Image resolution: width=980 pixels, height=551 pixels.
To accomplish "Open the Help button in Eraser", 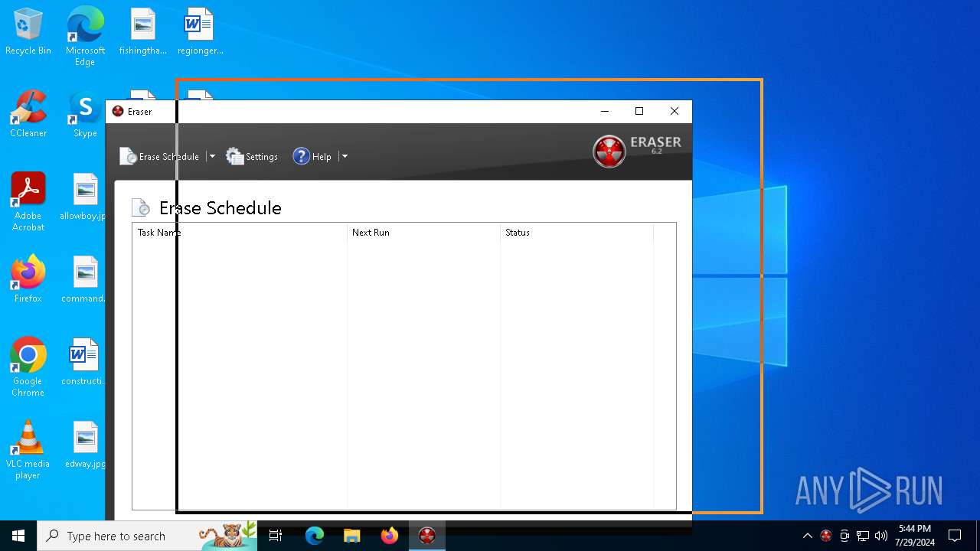I will 312,156.
